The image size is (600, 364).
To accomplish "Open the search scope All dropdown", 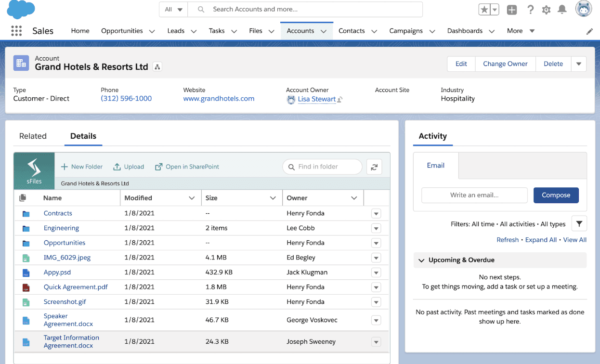I will [173, 9].
